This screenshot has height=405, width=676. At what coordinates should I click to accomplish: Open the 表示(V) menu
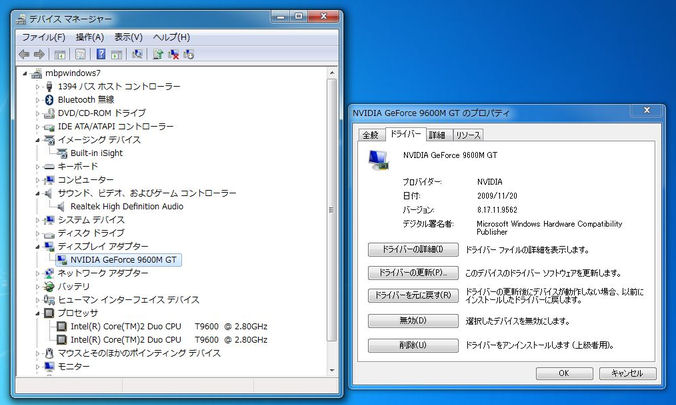click(x=128, y=37)
